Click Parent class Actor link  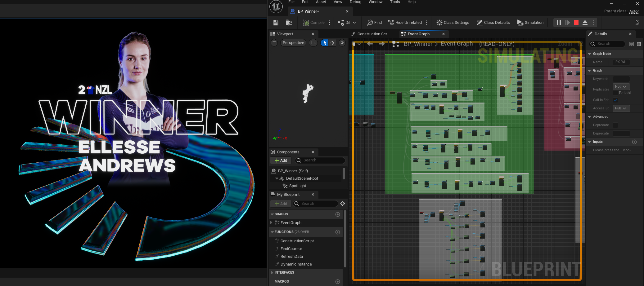pos(634,11)
